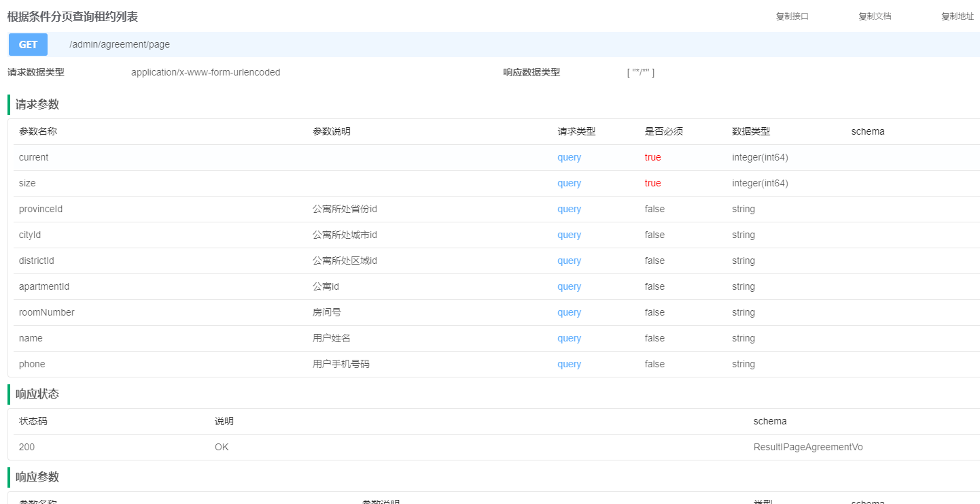Select the districtId parameter name
This screenshot has height=504, width=980.
point(37,261)
